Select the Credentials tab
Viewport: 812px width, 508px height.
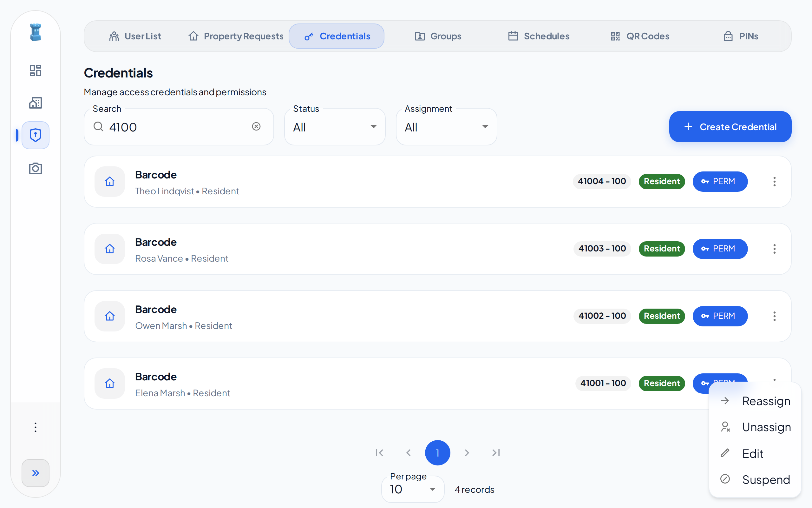click(337, 36)
